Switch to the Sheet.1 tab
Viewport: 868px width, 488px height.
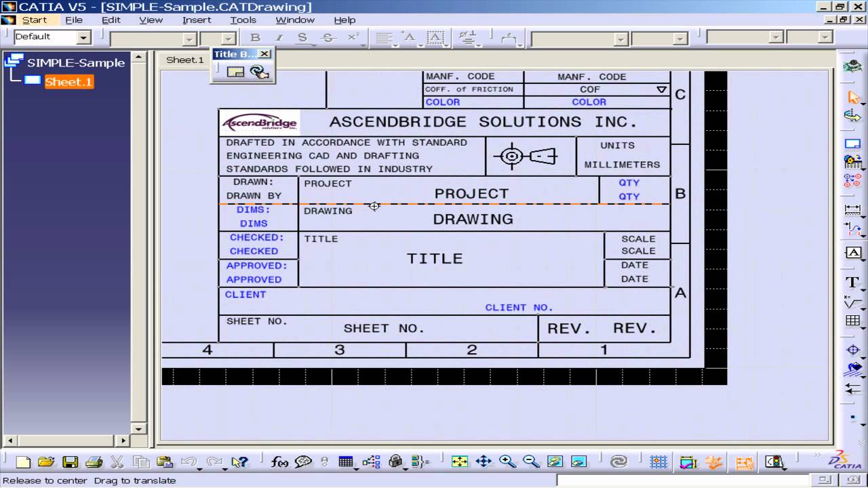coord(185,60)
